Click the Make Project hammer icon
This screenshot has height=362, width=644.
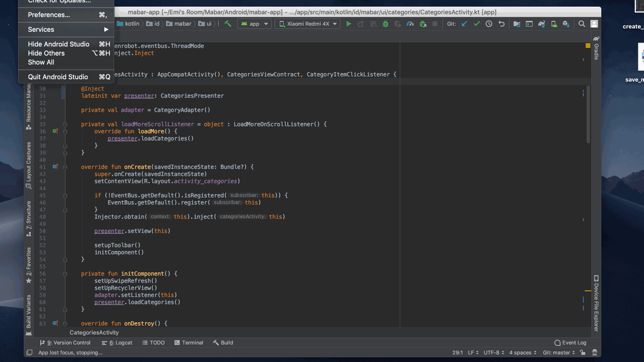point(228,24)
